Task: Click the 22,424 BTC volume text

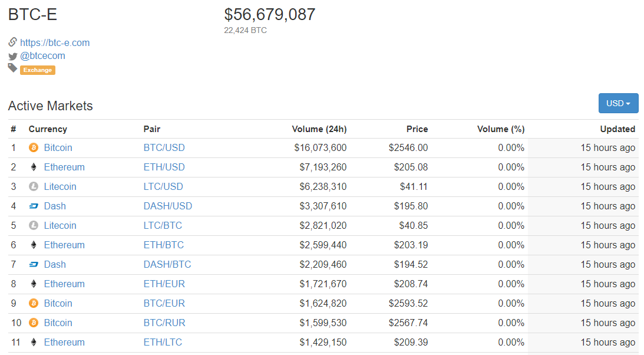Action: [245, 31]
